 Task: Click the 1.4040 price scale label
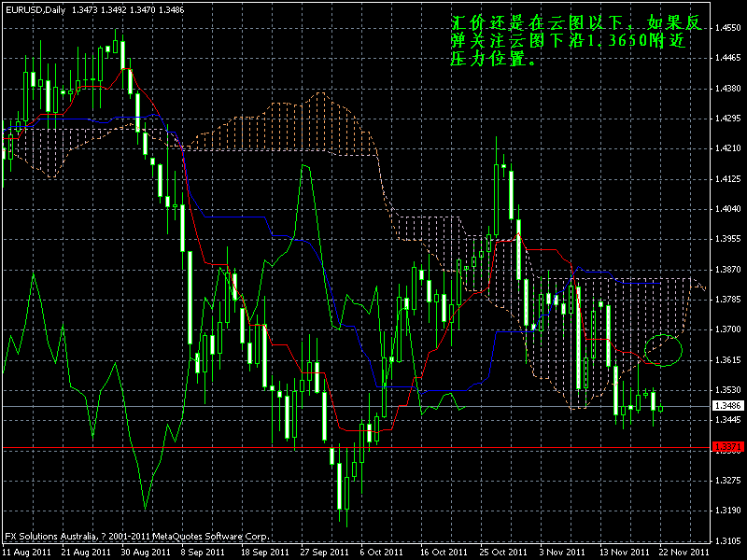click(x=728, y=208)
